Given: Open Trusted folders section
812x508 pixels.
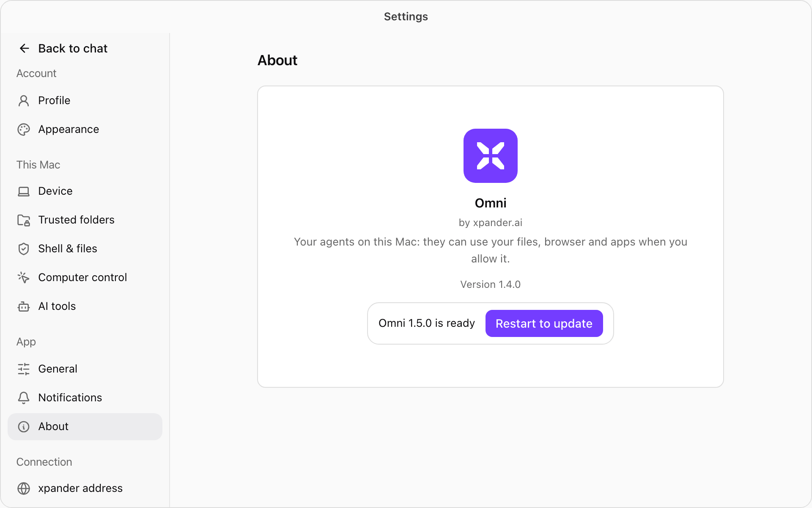Looking at the screenshot, I should (85, 220).
